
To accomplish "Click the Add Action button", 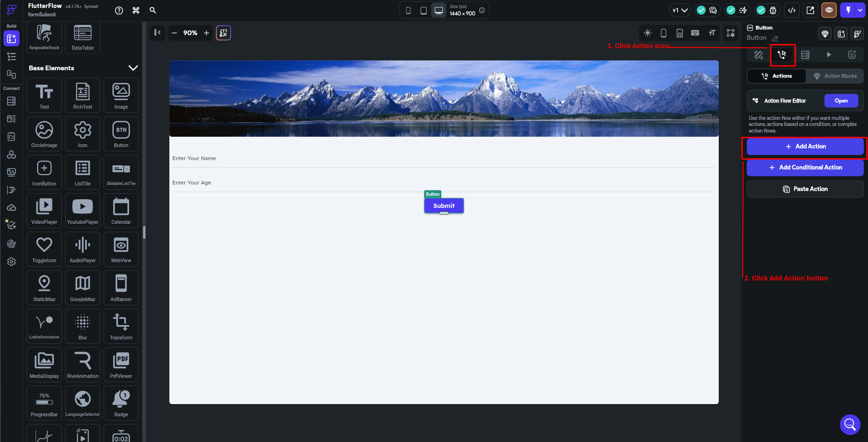I will coord(805,147).
